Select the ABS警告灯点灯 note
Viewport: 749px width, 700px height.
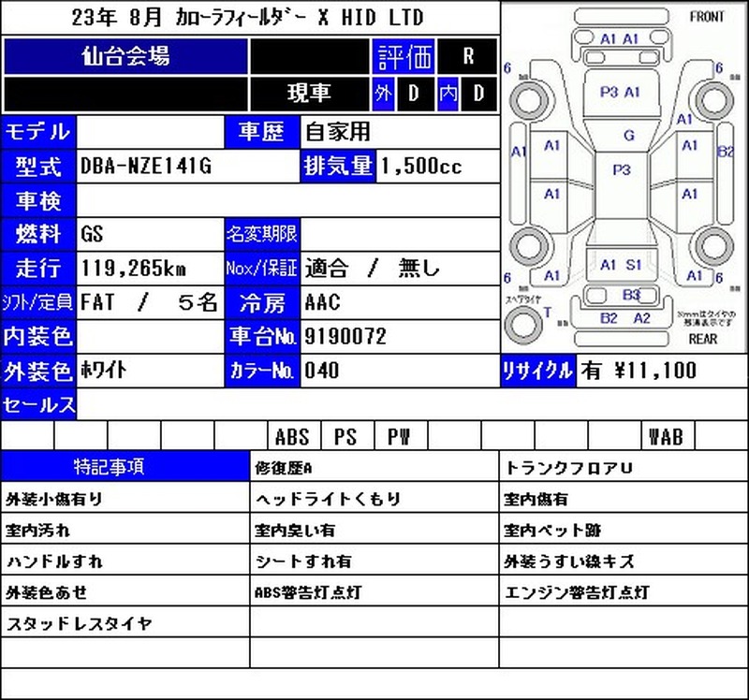click(308, 592)
